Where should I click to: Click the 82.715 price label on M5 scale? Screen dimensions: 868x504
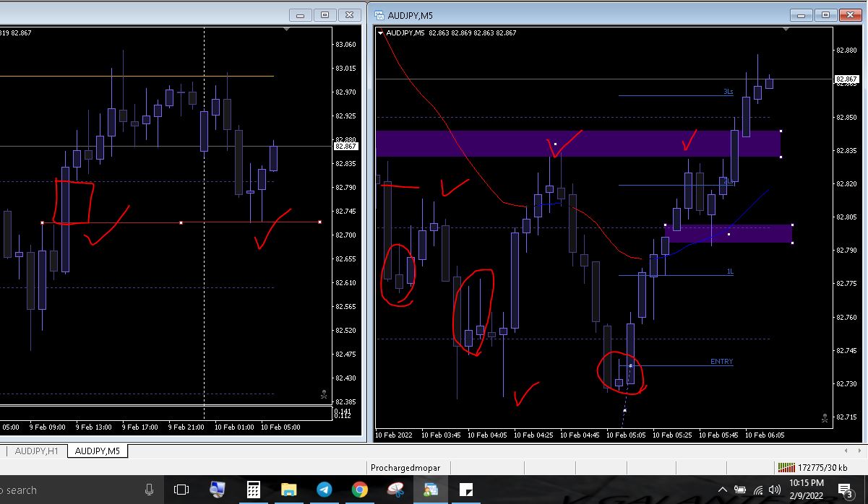[x=846, y=417]
